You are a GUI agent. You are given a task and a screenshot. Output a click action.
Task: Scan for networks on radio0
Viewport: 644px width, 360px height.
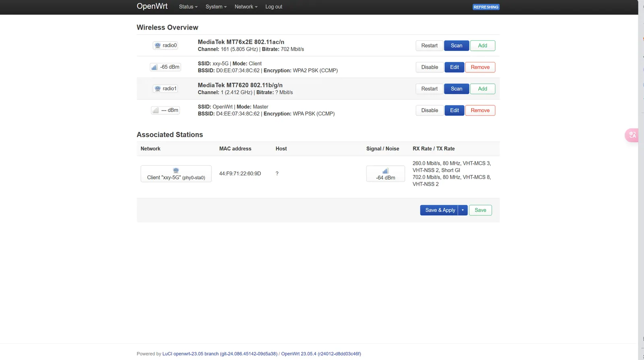[456, 45]
